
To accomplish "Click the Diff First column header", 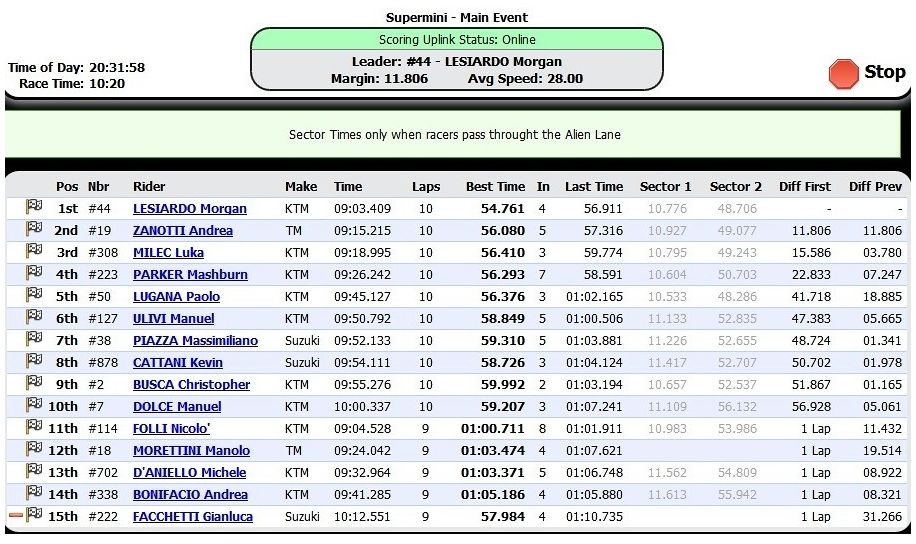I will tap(805, 186).
